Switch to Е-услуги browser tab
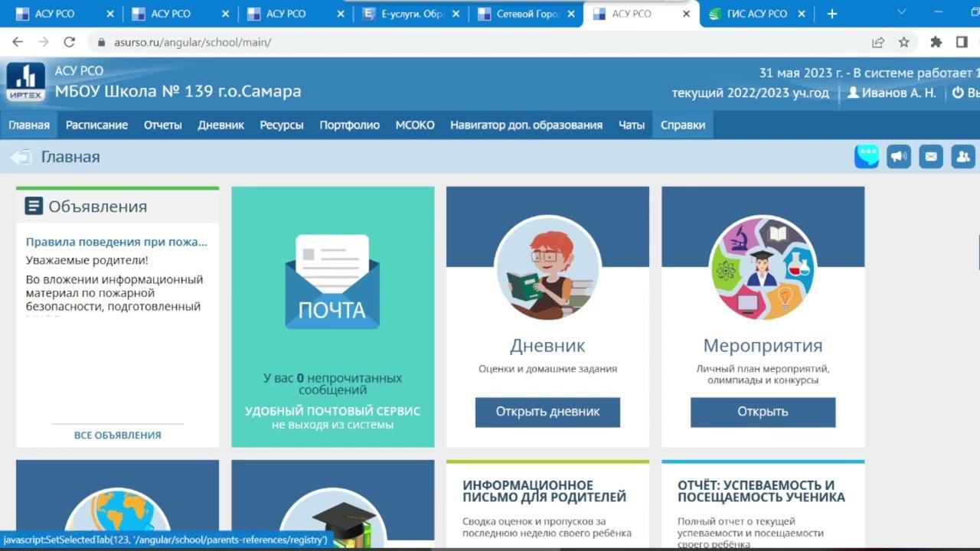The image size is (980, 551). point(412,14)
